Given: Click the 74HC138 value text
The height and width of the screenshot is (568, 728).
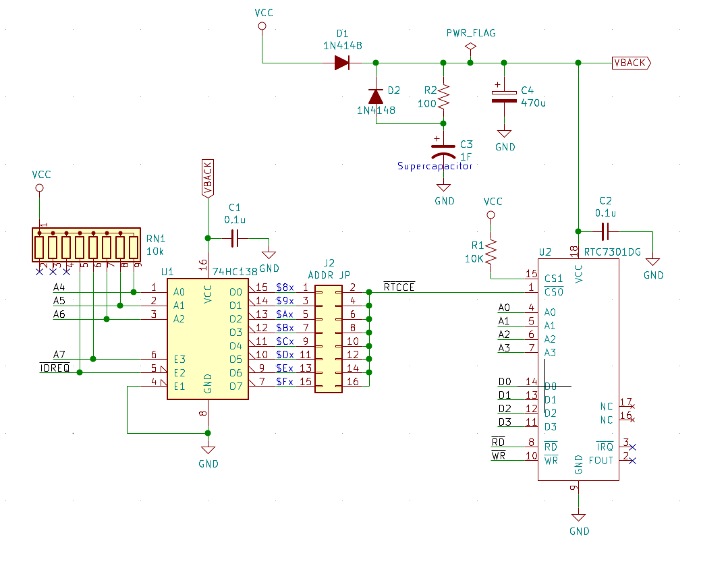Looking at the screenshot, I should point(235,271).
